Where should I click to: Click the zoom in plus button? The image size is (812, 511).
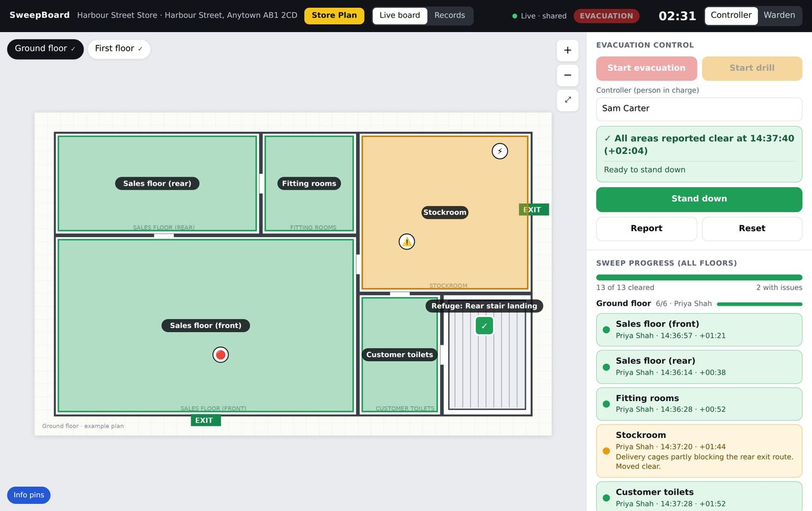(x=567, y=50)
